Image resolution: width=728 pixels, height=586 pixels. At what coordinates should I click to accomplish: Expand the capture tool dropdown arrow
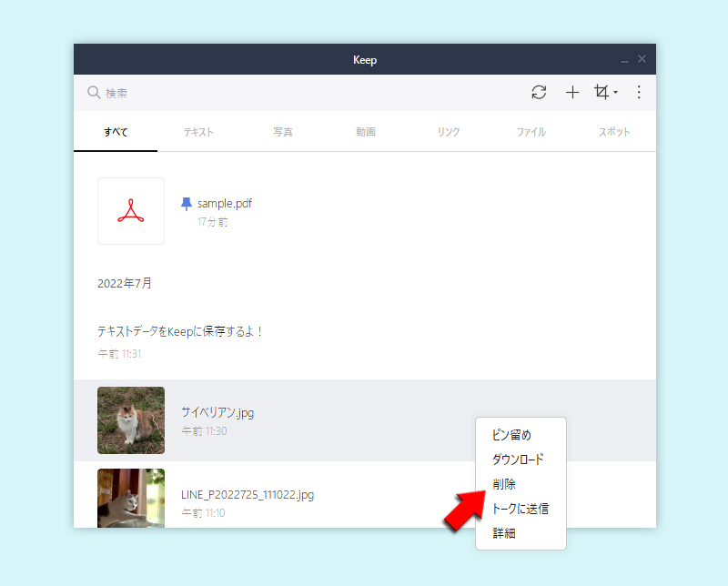pyautogui.click(x=616, y=93)
